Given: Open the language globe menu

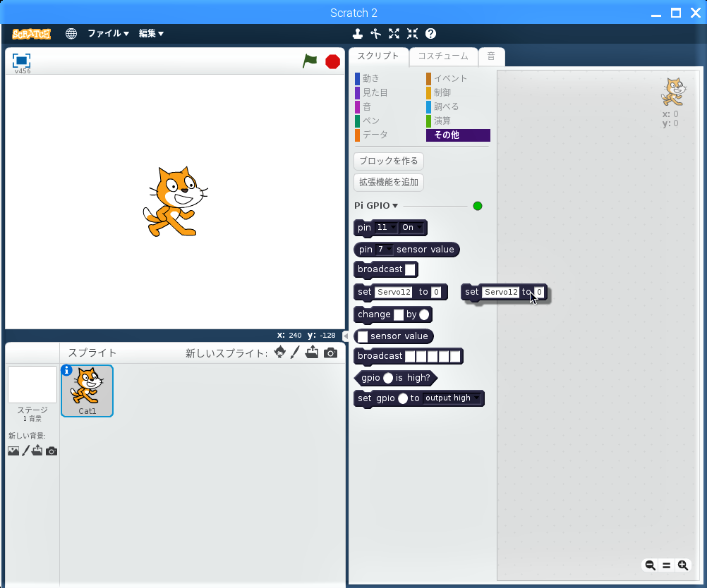Looking at the screenshot, I should (71, 34).
